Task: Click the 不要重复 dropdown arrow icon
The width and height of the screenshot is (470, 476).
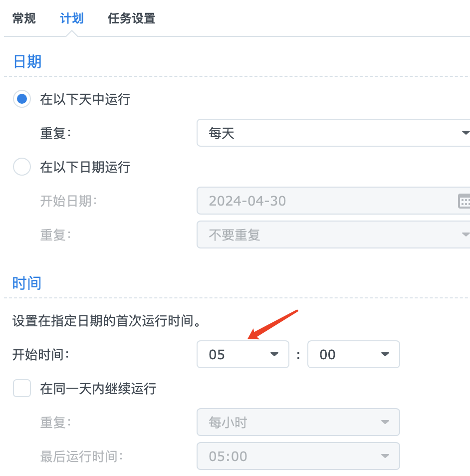Action: [x=465, y=235]
